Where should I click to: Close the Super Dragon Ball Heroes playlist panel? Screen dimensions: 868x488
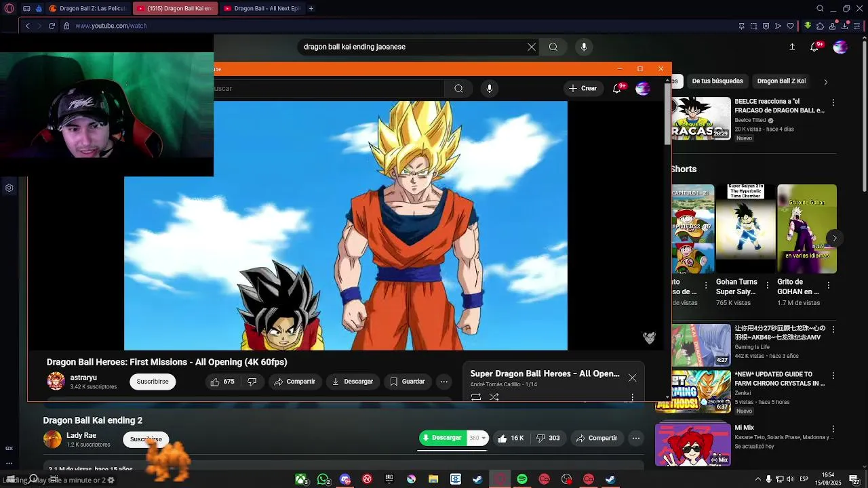632,378
